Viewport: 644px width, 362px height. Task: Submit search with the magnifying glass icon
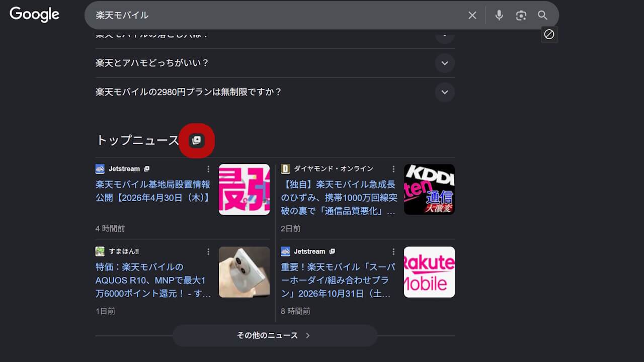pyautogui.click(x=542, y=15)
